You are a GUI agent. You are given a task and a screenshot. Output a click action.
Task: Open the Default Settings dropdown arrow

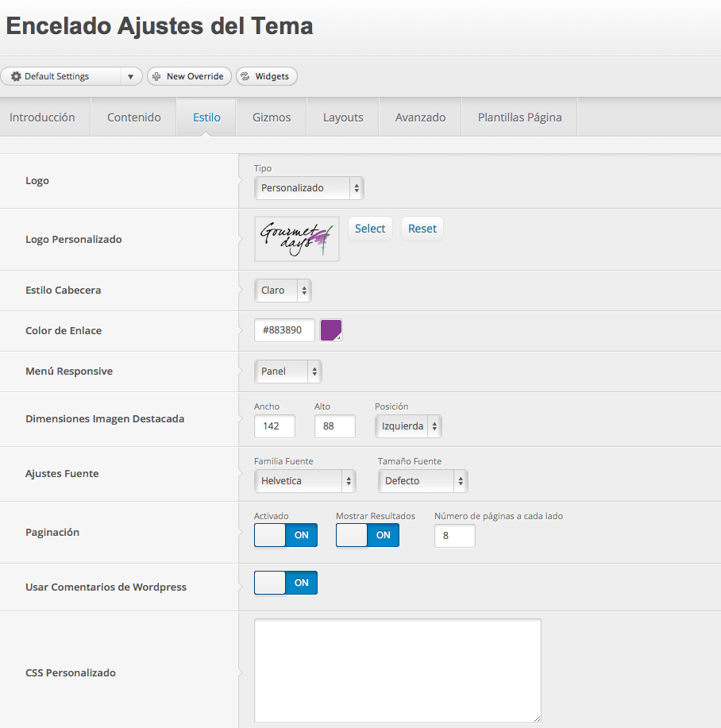pyautogui.click(x=131, y=76)
